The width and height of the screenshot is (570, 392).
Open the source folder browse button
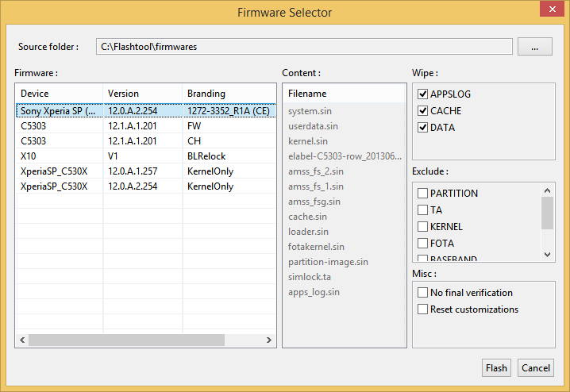(x=535, y=47)
